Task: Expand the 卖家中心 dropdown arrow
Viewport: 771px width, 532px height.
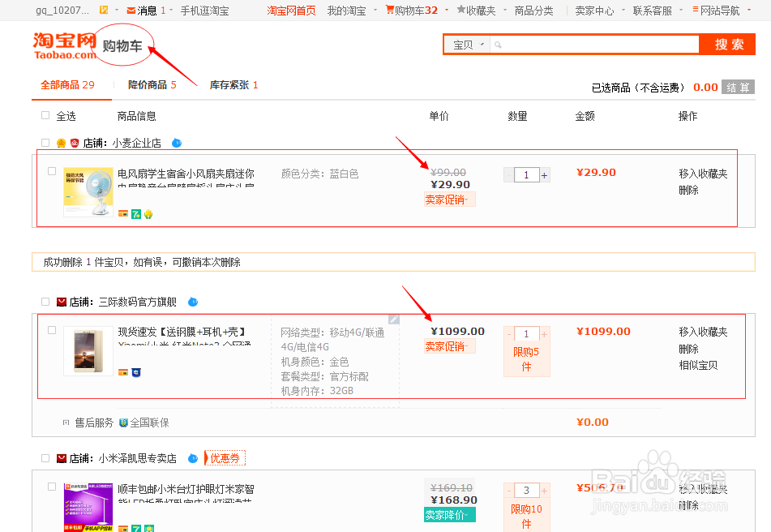Action: (623, 10)
